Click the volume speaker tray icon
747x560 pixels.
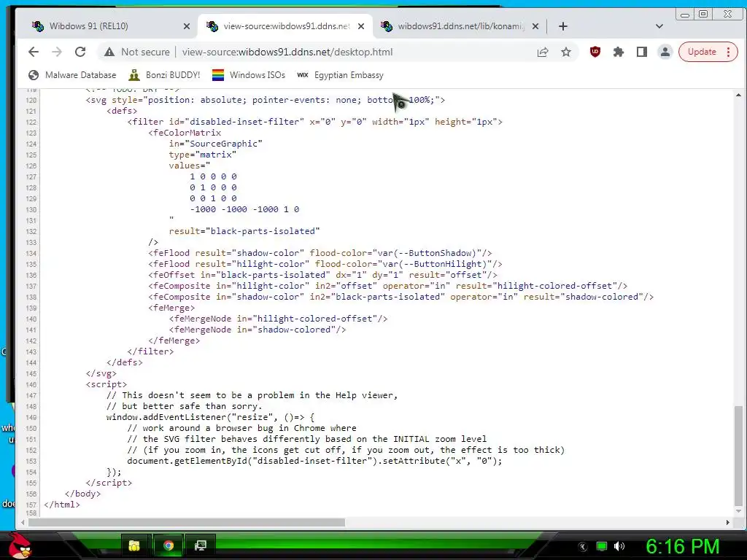pos(619,546)
